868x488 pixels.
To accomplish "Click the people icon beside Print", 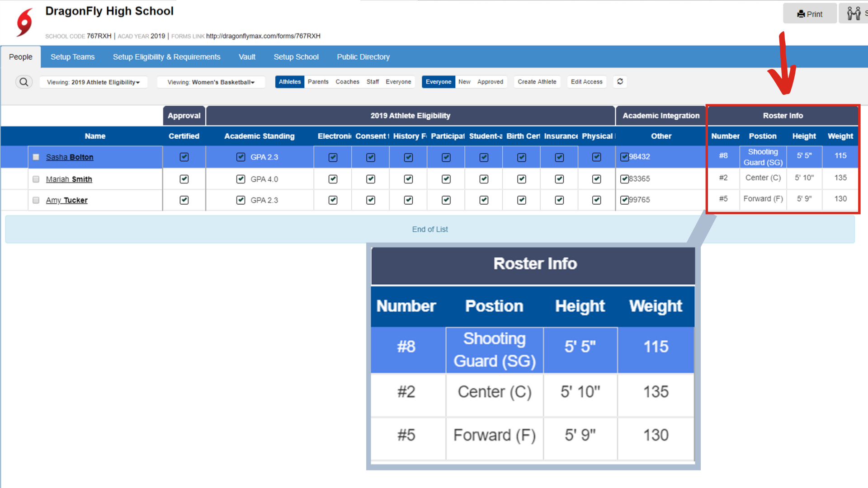I will [x=854, y=14].
